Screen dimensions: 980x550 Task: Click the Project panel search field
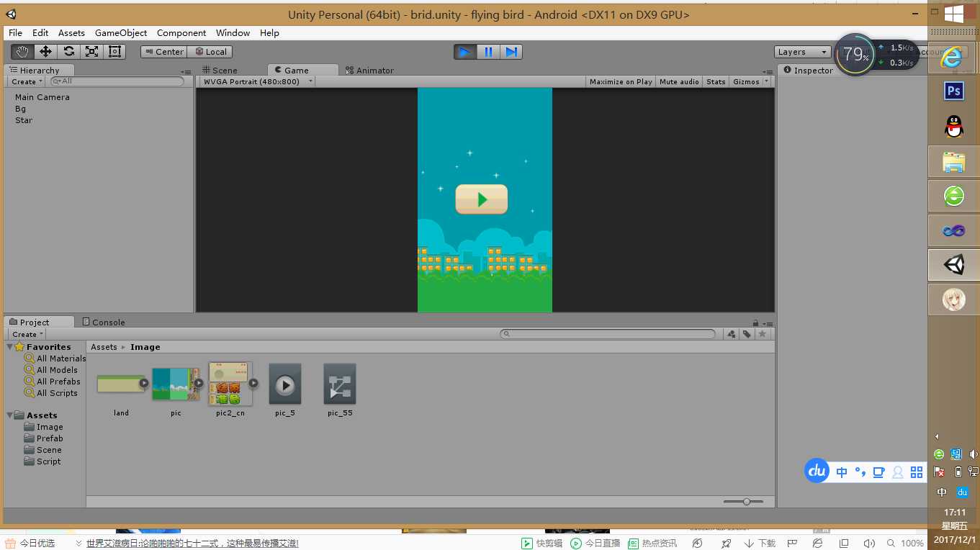(x=608, y=334)
